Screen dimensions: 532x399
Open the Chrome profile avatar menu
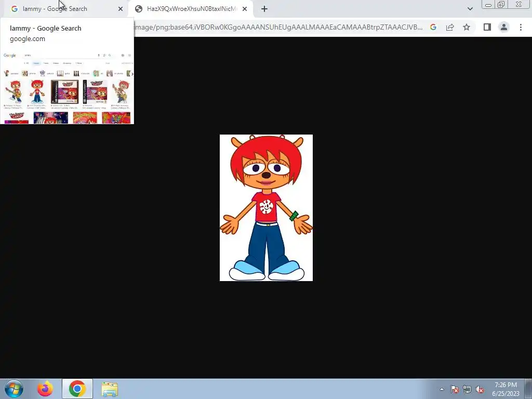click(504, 27)
